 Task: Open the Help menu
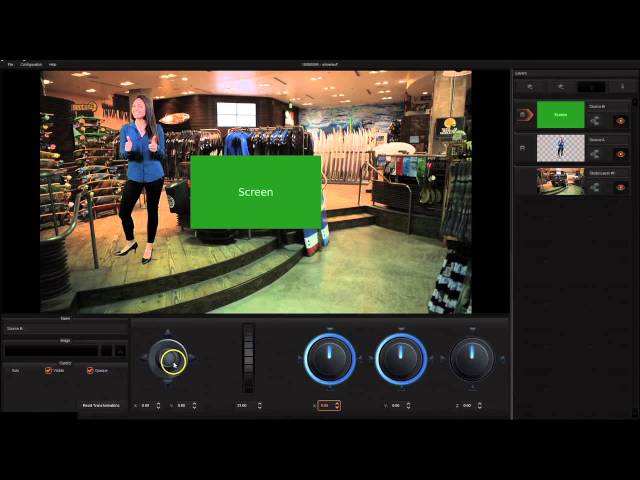(x=52, y=64)
